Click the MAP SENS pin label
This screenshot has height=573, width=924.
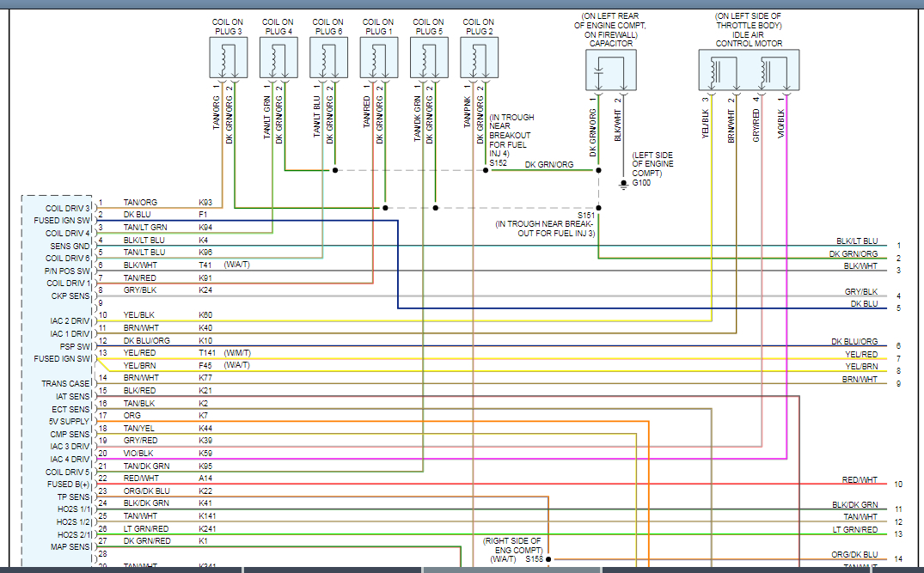click(x=69, y=546)
